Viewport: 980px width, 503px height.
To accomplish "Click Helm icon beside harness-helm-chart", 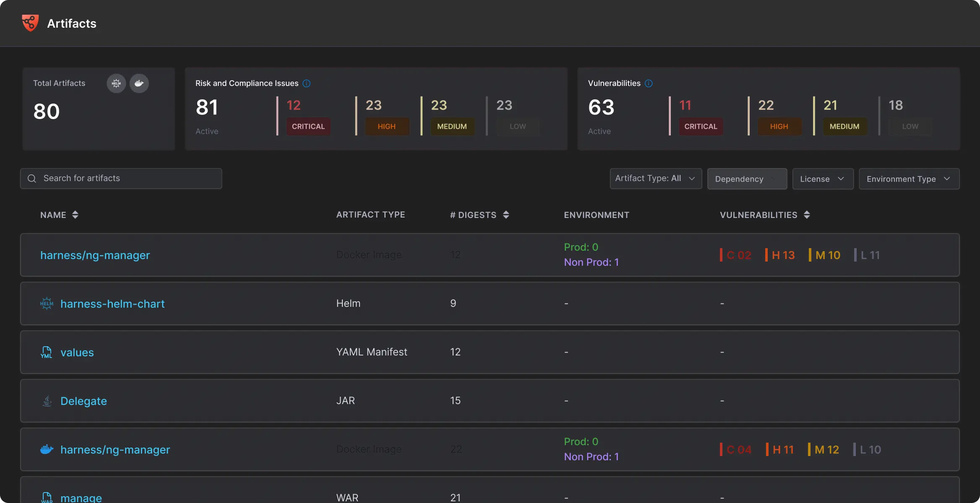I will (47, 303).
